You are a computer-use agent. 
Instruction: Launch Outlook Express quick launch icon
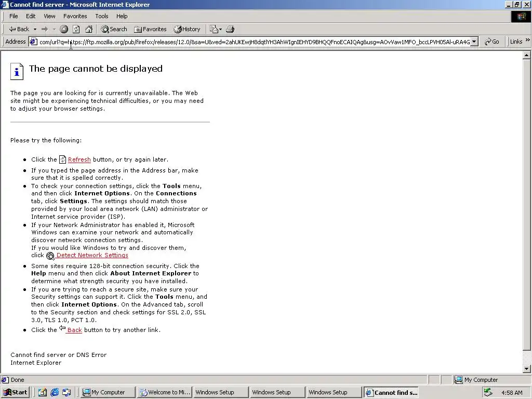pos(66,393)
